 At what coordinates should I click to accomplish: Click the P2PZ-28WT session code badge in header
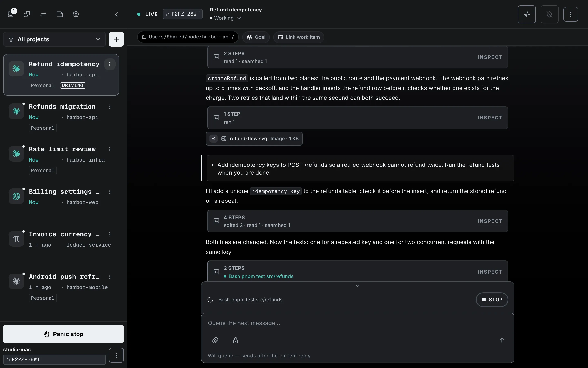[x=183, y=14]
